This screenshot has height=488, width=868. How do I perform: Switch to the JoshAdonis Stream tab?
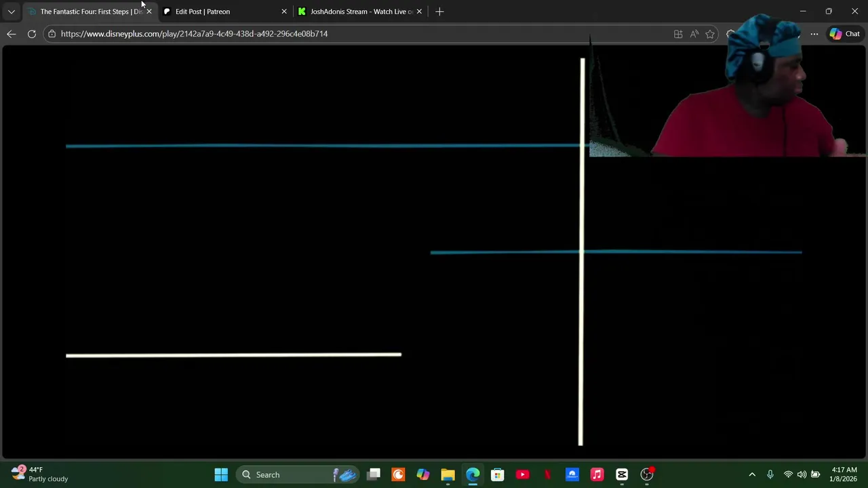click(361, 12)
